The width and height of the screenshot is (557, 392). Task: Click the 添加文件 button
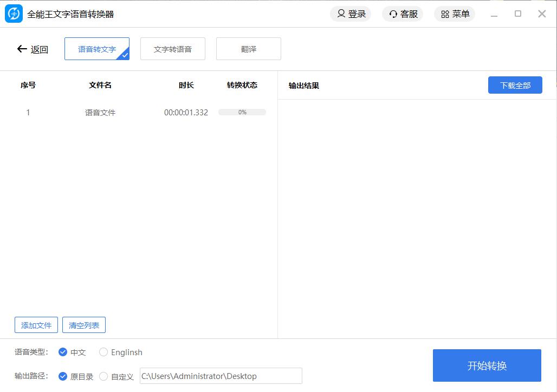36,325
